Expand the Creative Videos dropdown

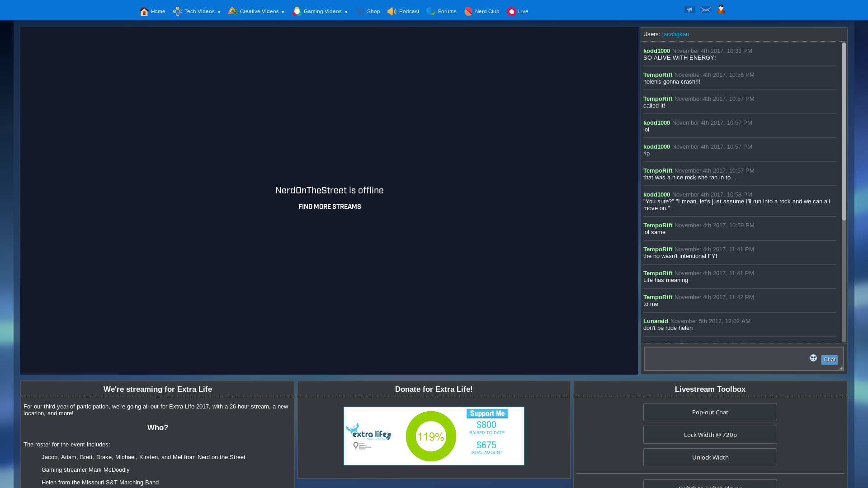256,12
